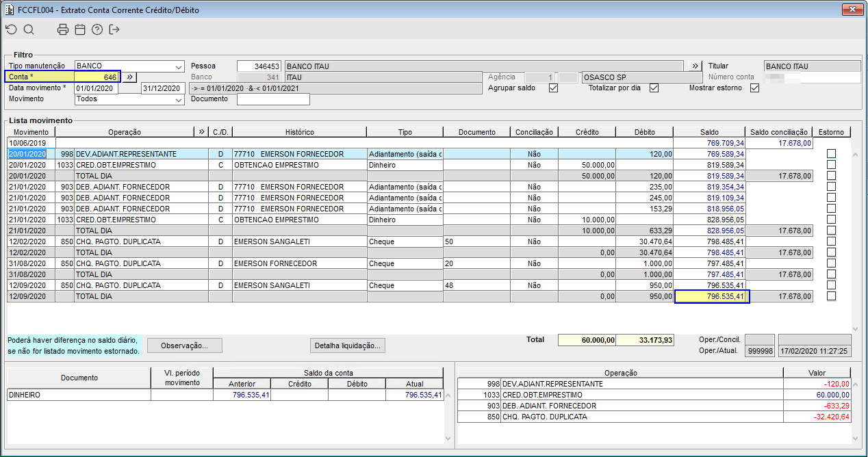Viewport: 868px width, 457px height.
Task: Open the calendar toolbar icon
Action: 80,29
